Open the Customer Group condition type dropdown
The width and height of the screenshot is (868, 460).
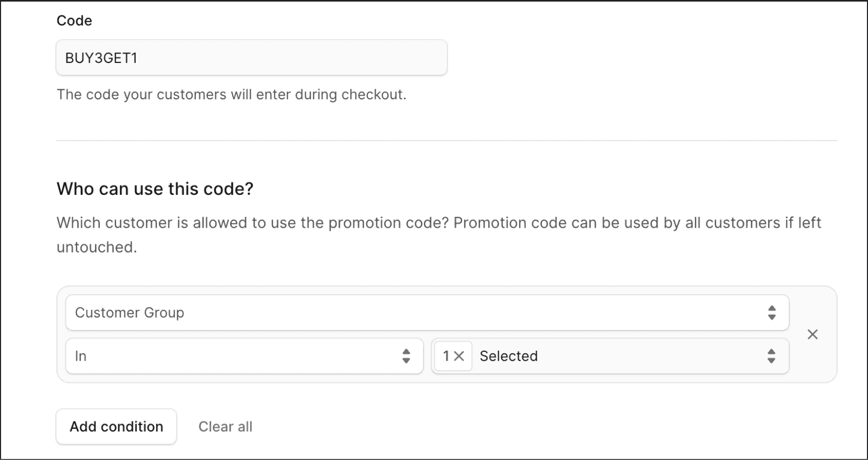425,313
